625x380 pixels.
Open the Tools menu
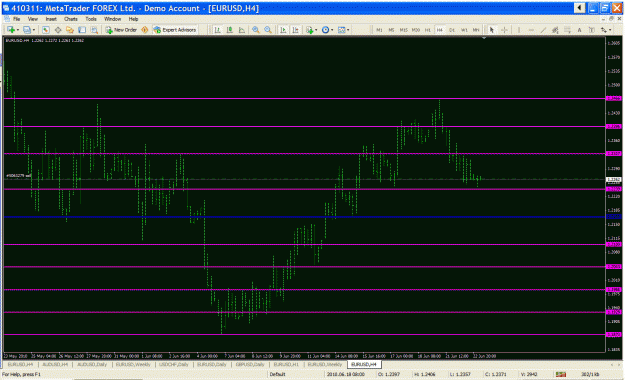[x=91, y=19]
